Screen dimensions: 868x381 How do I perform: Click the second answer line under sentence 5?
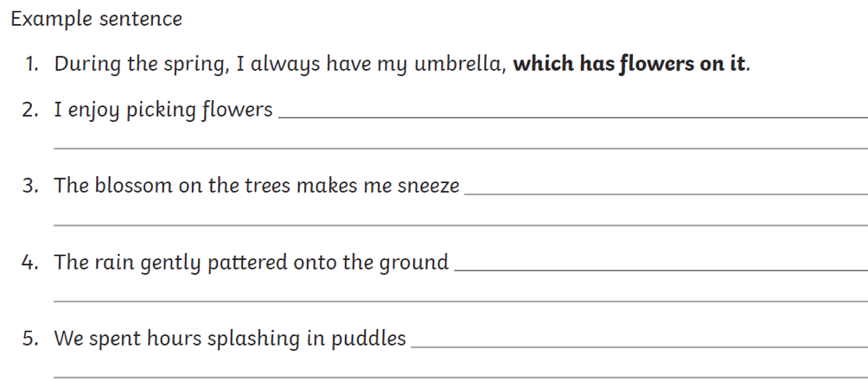click(461, 378)
